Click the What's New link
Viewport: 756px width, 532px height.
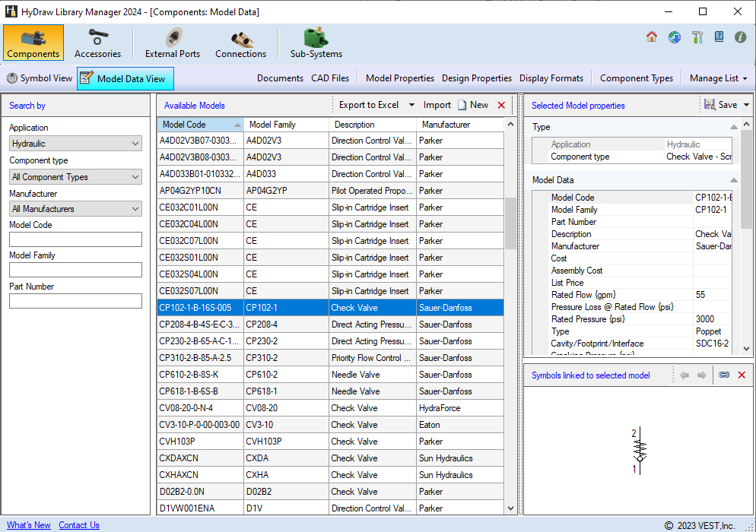(x=28, y=524)
